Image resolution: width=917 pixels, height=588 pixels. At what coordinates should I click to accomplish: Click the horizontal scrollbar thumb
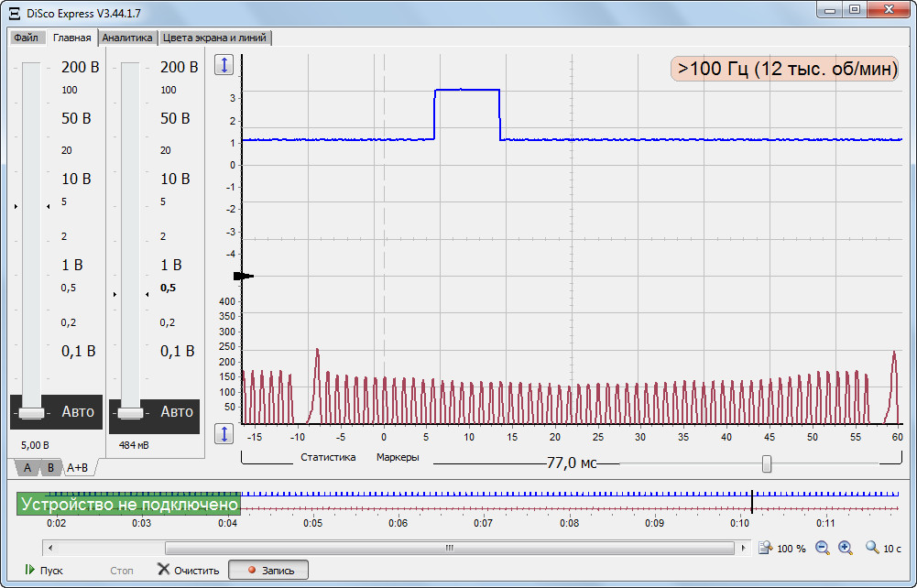tap(449, 548)
